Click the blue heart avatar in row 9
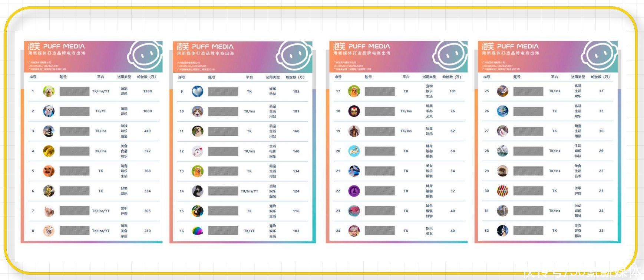644x280 pixels. point(198,91)
